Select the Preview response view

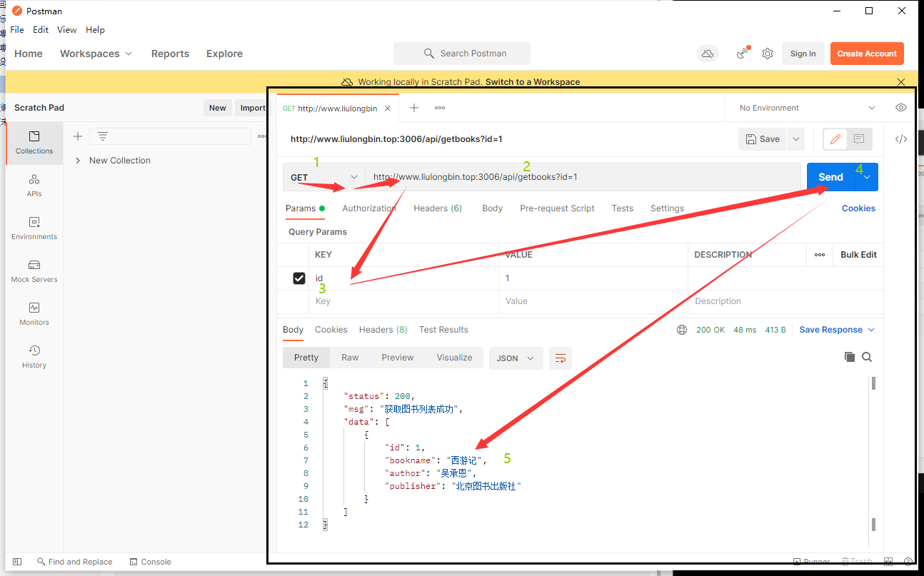[x=398, y=358]
